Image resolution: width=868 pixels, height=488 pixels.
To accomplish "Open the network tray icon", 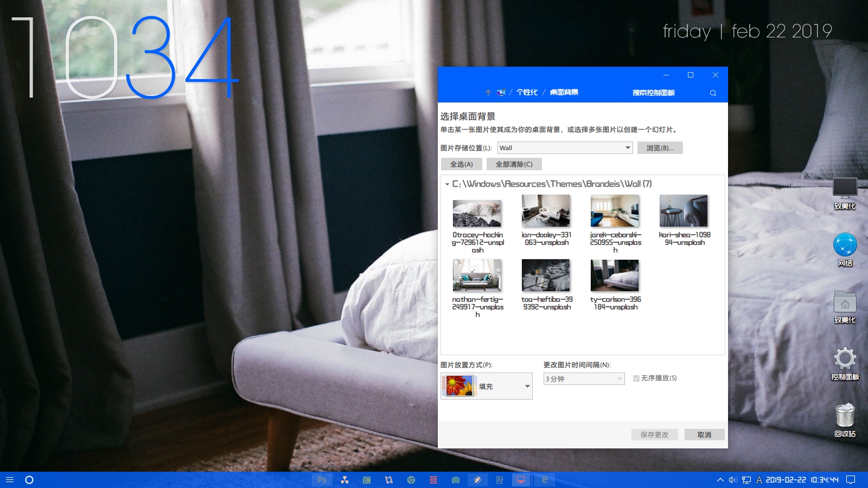I will pos(746,480).
